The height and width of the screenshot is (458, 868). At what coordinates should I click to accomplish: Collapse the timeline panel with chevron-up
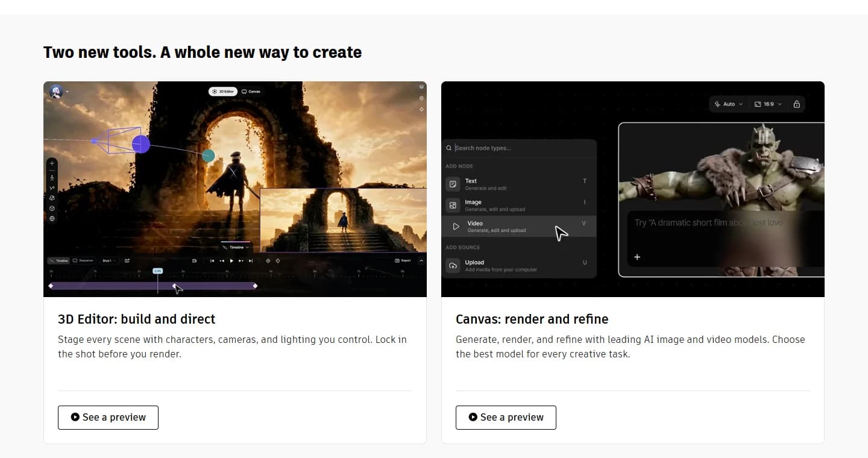(421, 261)
